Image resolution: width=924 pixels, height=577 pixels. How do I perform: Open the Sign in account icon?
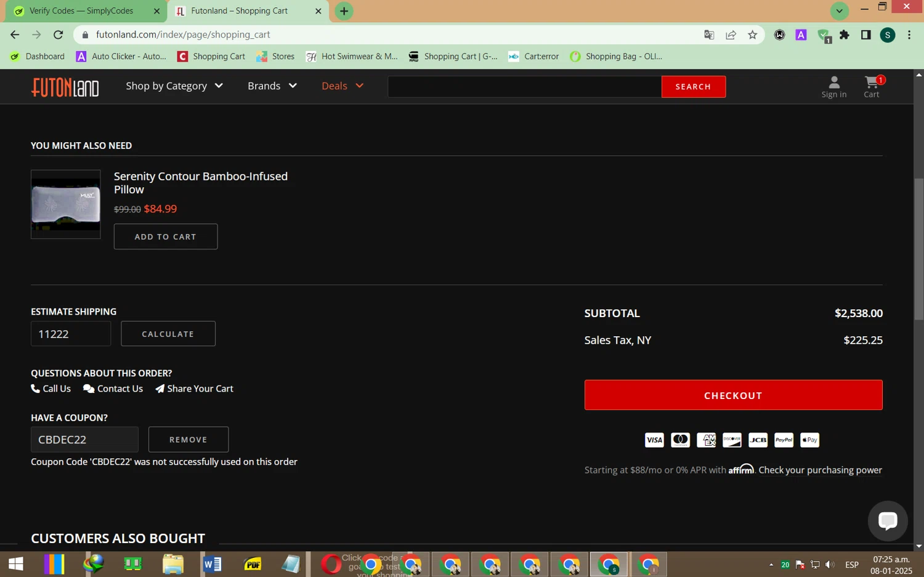pyautogui.click(x=834, y=87)
